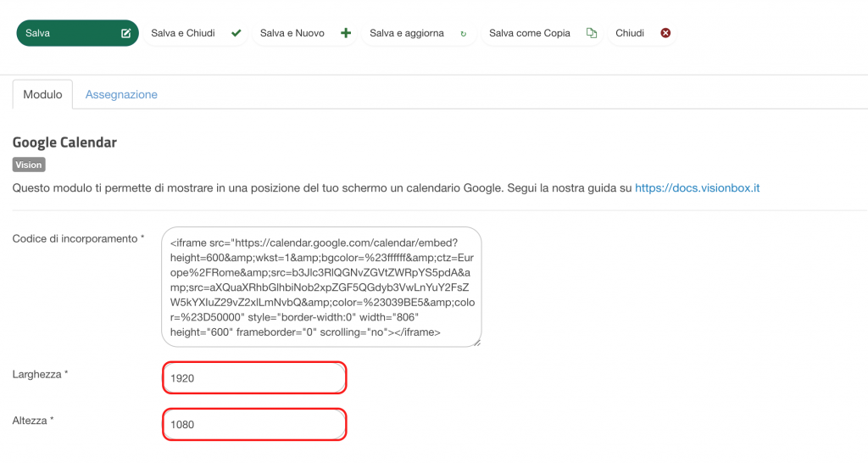Click the Altezza input field
Viewport: 868px width, 463px height.
point(254,425)
